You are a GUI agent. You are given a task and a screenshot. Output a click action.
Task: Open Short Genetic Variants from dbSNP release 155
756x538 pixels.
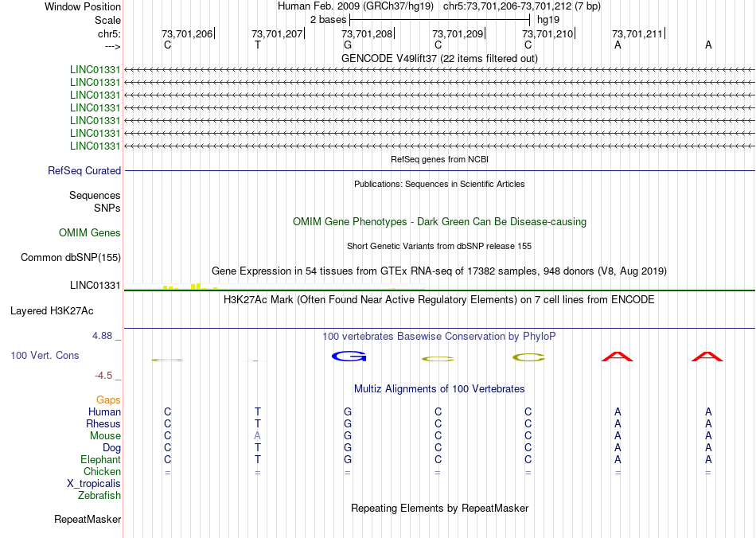[439, 246]
